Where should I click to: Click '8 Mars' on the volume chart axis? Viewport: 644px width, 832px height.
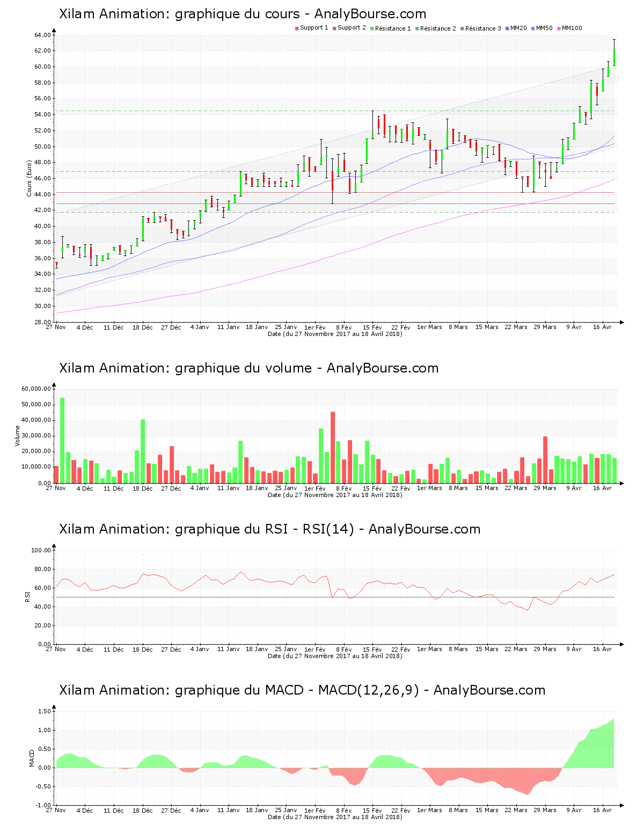click(458, 488)
